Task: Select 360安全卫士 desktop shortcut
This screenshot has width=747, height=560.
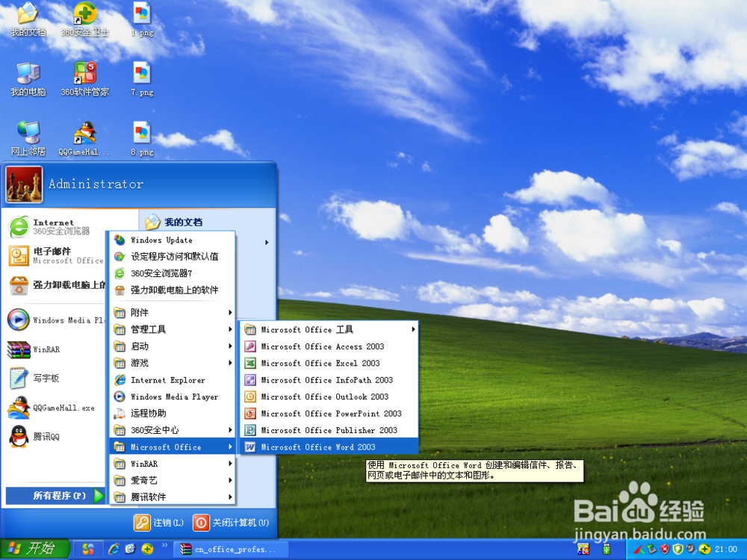Action: click(x=85, y=20)
